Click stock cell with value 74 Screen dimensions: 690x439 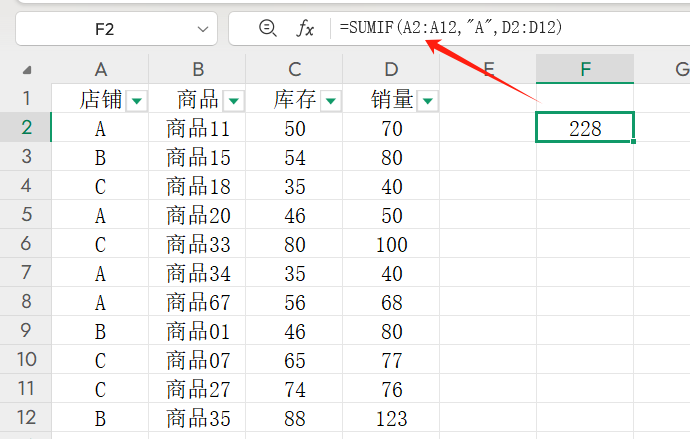(294, 389)
